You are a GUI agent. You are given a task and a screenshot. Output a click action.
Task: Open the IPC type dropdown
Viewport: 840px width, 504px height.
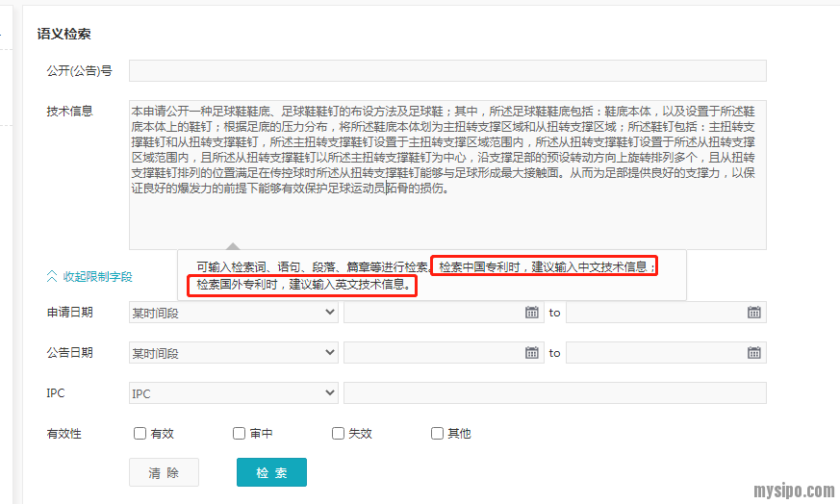pos(233,393)
